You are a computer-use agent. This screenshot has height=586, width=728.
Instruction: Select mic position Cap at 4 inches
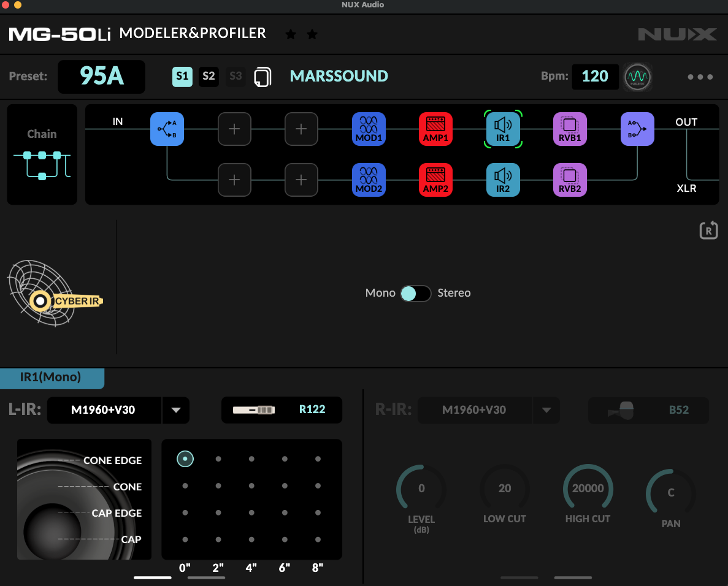[x=251, y=539]
